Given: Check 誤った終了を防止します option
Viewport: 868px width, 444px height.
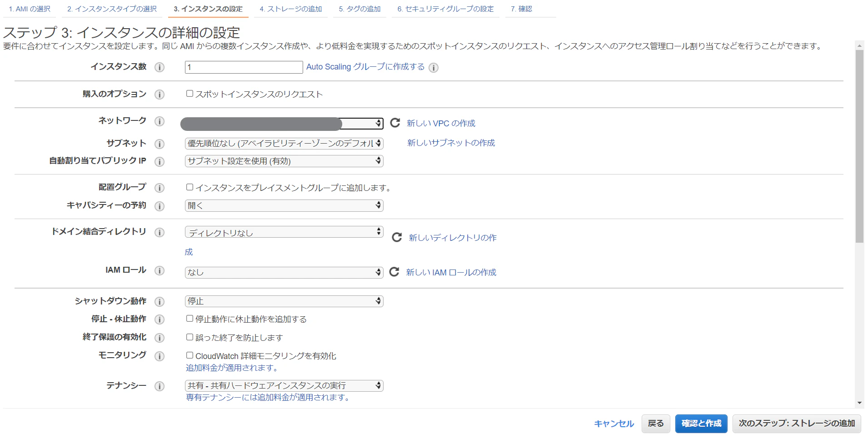Looking at the screenshot, I should pyautogui.click(x=190, y=337).
